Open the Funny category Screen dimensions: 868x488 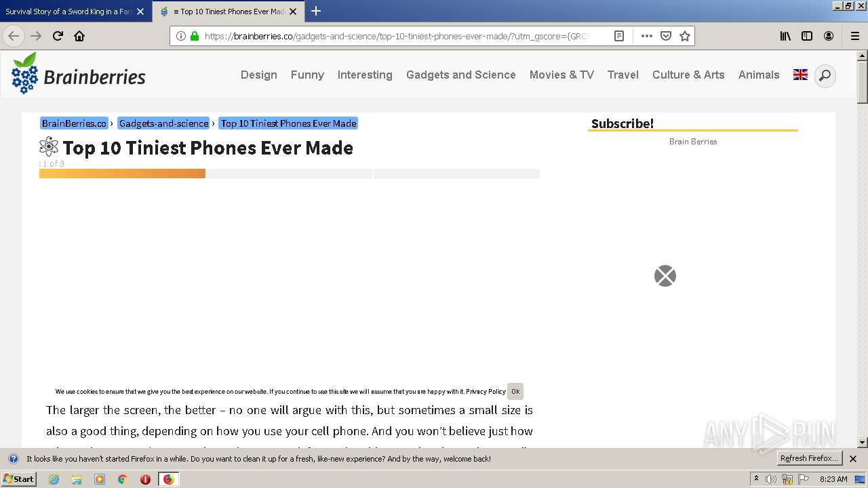point(307,75)
